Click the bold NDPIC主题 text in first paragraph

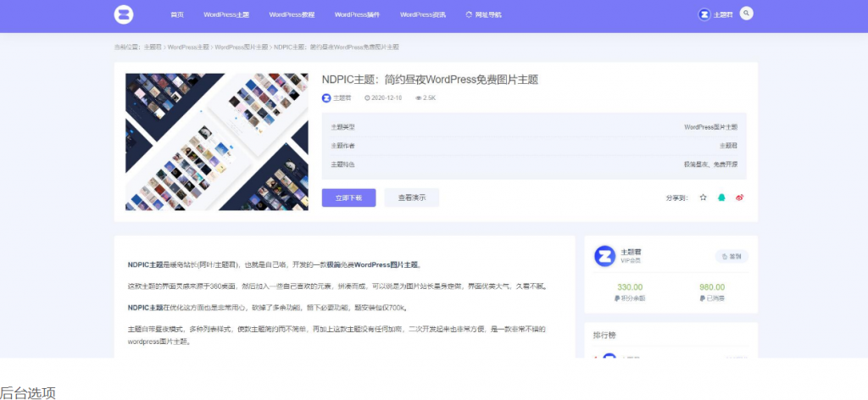(145, 264)
